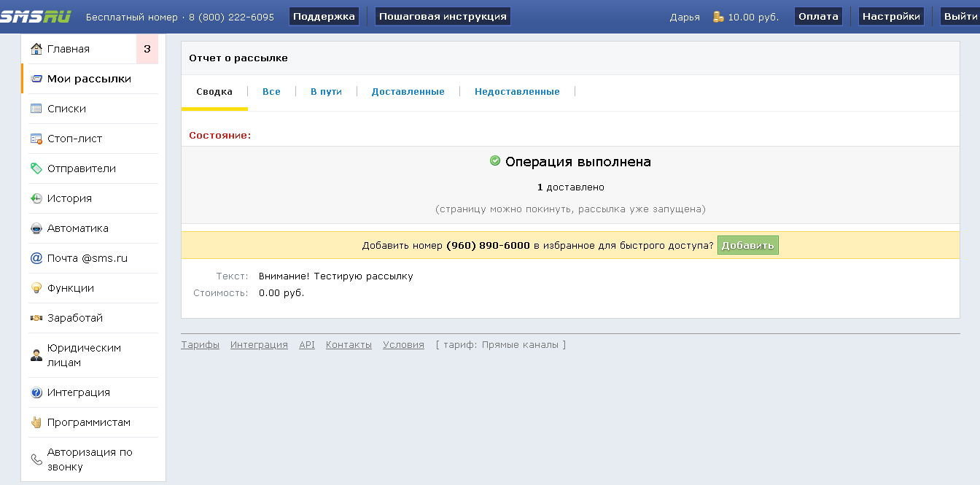Screen dimensions: 980x485
Task: Click the red notification badge near Главная
Action: click(148, 47)
